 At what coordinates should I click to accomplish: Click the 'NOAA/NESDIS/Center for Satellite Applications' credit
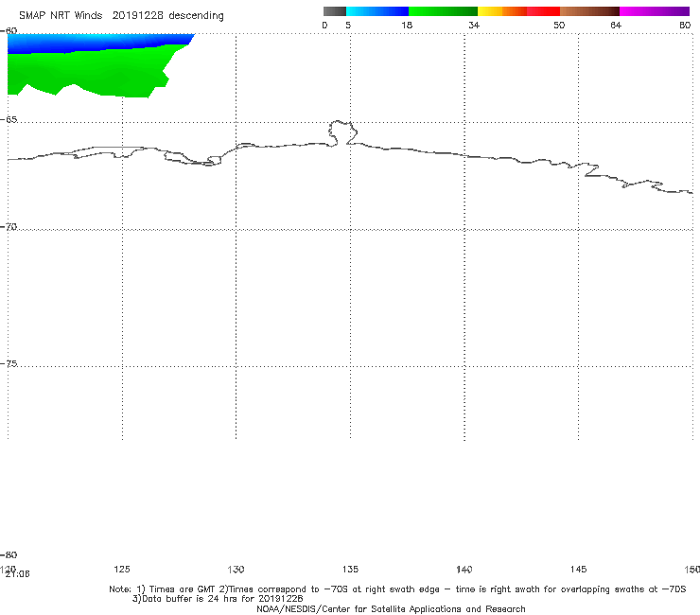click(x=391, y=609)
